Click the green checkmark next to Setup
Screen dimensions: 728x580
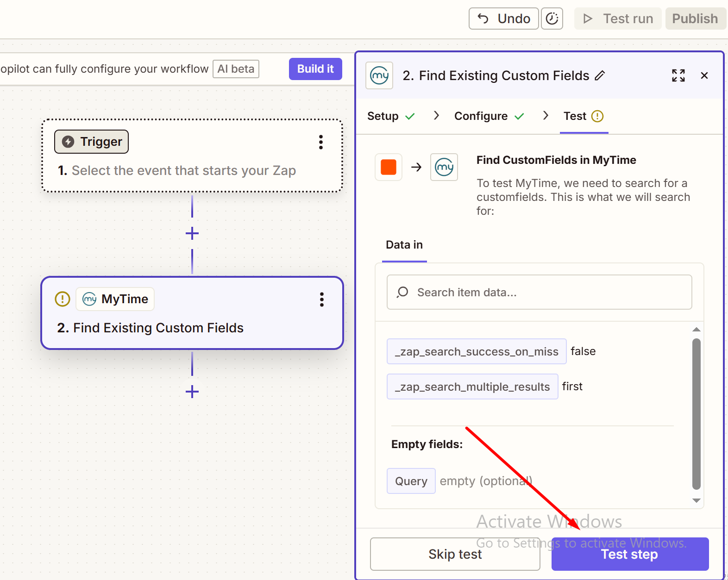pos(410,116)
